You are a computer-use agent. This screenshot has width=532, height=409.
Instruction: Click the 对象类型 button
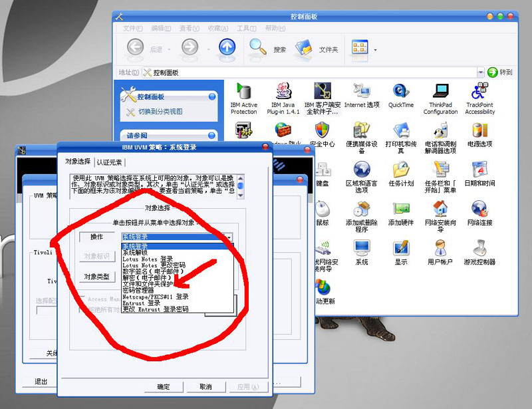tap(96, 277)
